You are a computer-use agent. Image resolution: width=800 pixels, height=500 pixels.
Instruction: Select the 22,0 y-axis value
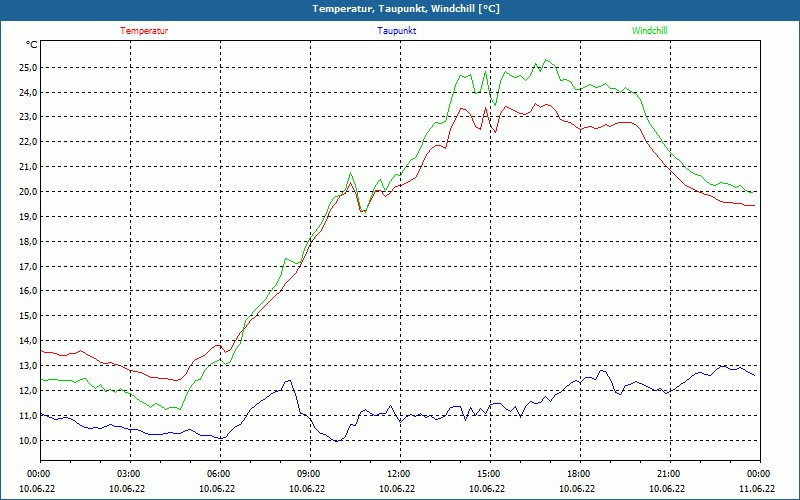tap(28, 142)
